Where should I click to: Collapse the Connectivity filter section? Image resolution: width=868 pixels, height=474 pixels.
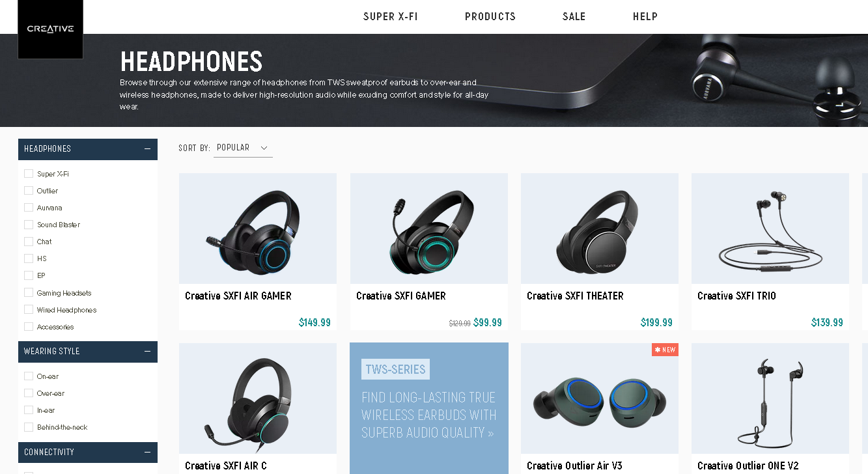(x=148, y=452)
